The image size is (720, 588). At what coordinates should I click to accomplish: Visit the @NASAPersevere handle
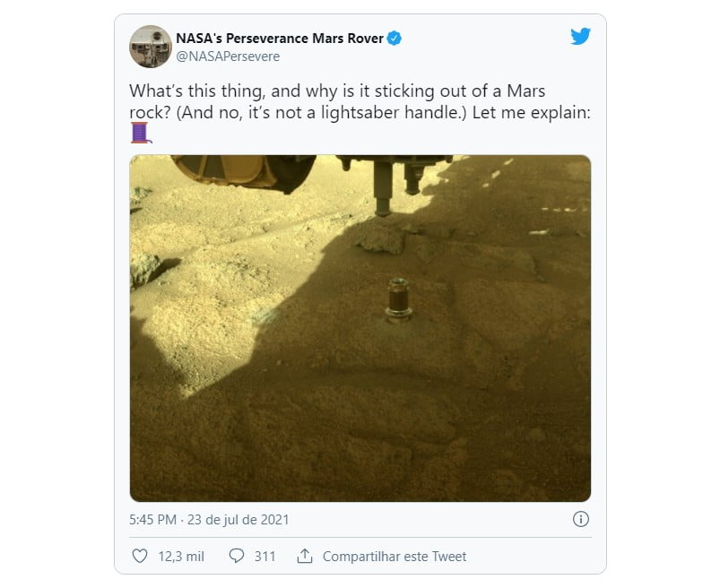click(x=228, y=56)
